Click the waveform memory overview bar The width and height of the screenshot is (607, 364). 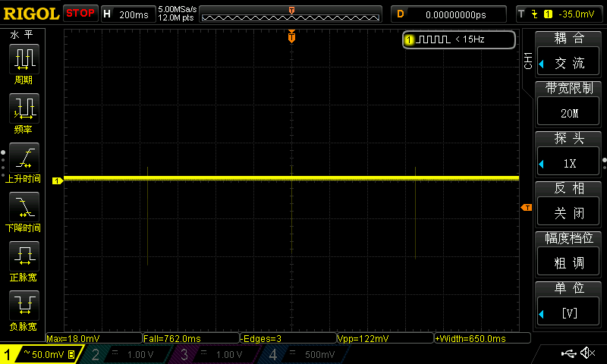pos(291,14)
